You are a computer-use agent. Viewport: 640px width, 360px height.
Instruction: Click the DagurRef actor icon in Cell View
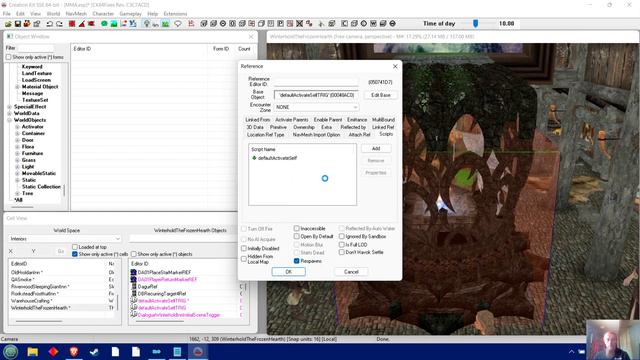133,287
